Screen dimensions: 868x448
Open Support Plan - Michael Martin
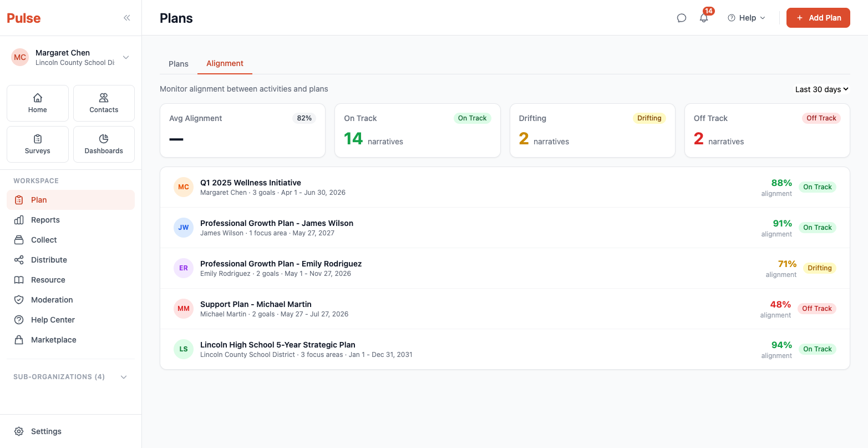tap(505, 309)
